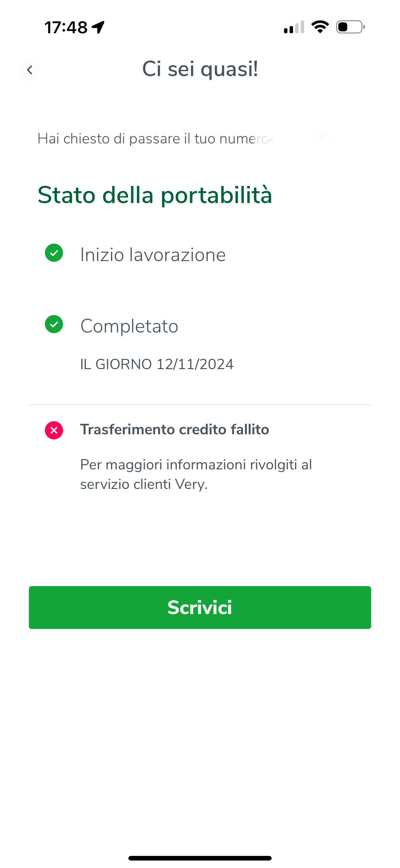The image size is (400, 868).
Task: Tap the Completato step label
Action: pos(129,326)
